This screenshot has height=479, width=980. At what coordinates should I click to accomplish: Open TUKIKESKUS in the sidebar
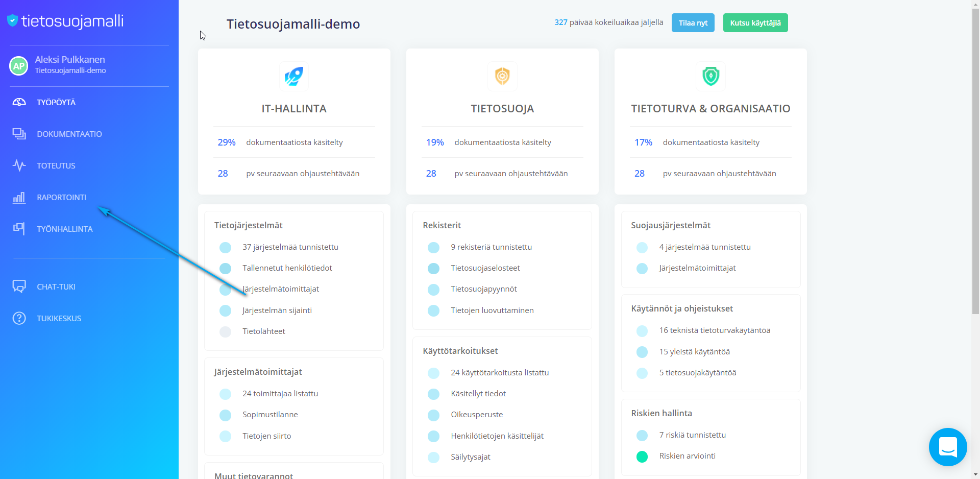pos(59,318)
